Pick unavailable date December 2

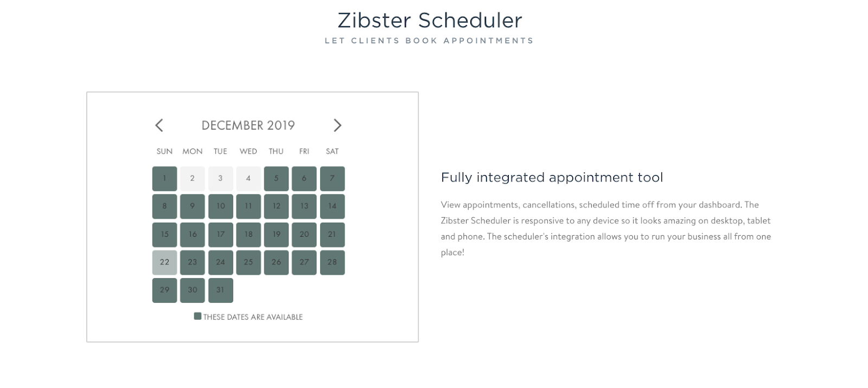pyautogui.click(x=192, y=178)
